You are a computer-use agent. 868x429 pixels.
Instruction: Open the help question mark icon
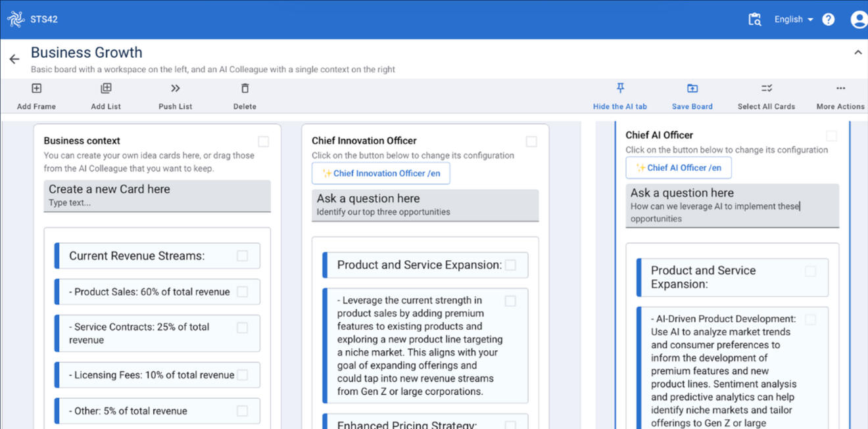tap(828, 20)
